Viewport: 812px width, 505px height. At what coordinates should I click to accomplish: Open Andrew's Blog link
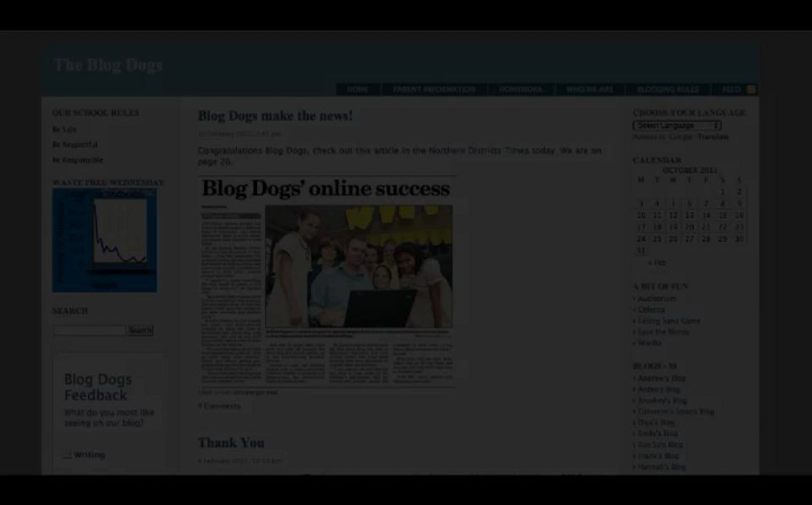pyautogui.click(x=661, y=378)
